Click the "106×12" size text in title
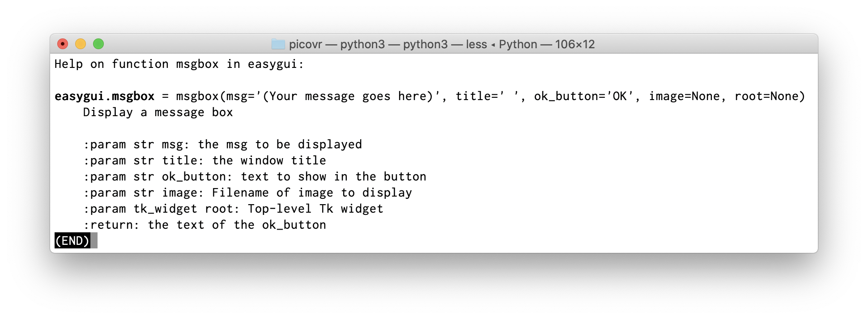Viewport: 868px width, 319px height. (575, 44)
